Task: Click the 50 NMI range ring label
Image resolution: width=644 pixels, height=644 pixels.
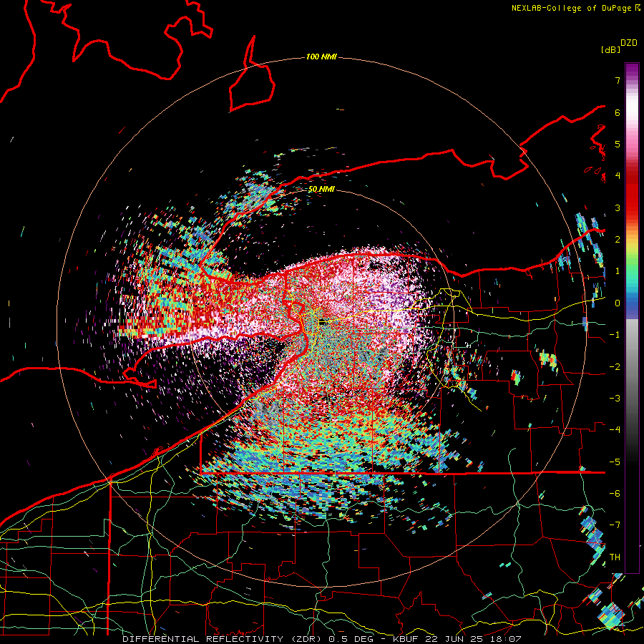Action: coord(321,190)
